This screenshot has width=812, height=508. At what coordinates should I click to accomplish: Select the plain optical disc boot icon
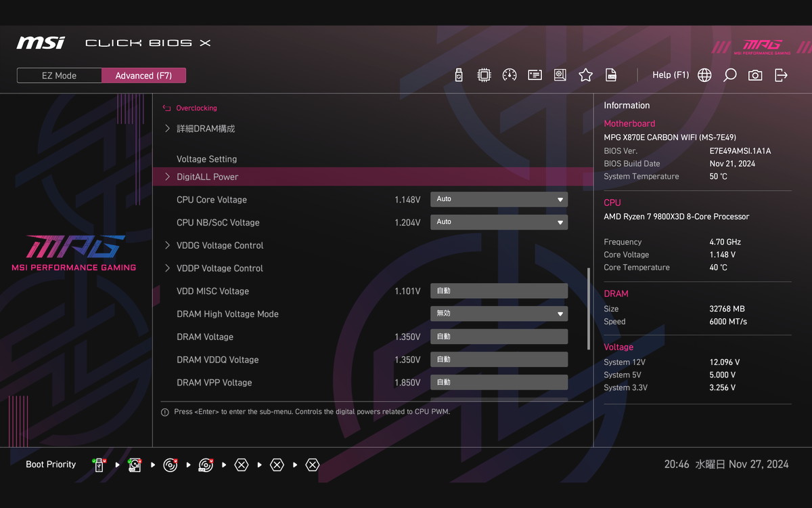(x=171, y=465)
